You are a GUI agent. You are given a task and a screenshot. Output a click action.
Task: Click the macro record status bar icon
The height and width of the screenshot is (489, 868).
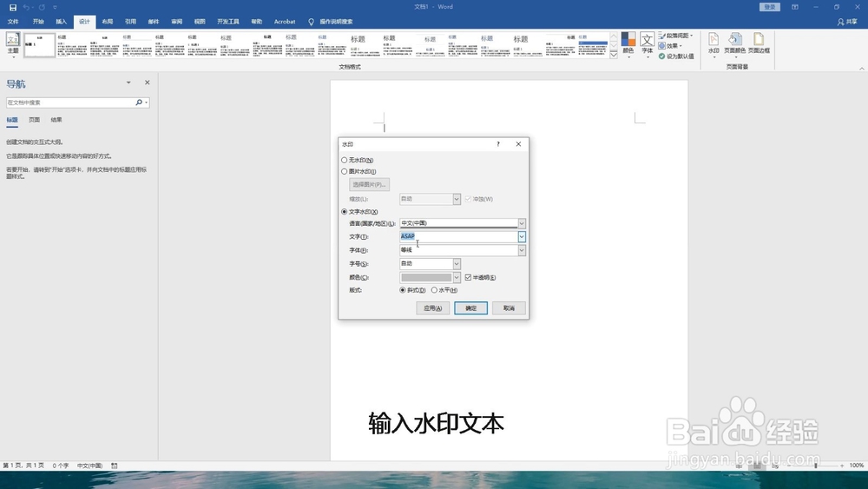[115, 466]
